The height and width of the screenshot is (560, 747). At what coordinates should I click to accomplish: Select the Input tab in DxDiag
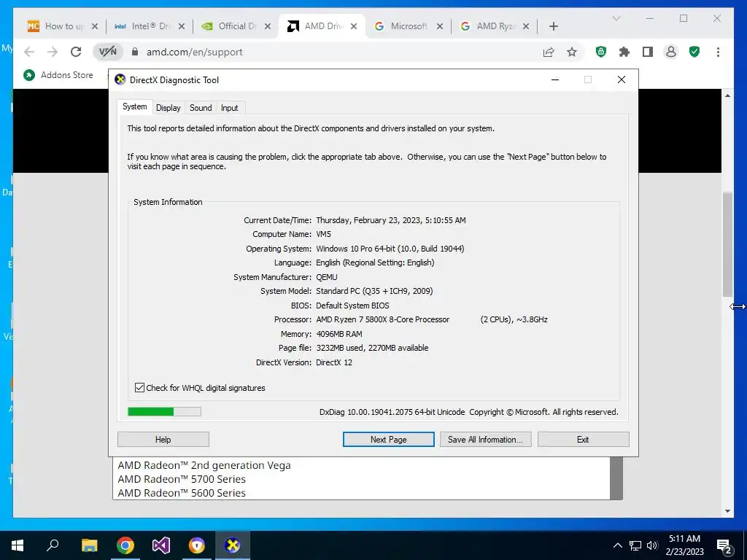(x=229, y=108)
